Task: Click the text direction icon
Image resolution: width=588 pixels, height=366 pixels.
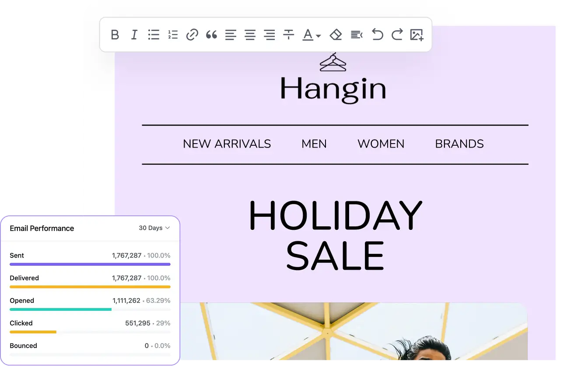Action: [357, 35]
